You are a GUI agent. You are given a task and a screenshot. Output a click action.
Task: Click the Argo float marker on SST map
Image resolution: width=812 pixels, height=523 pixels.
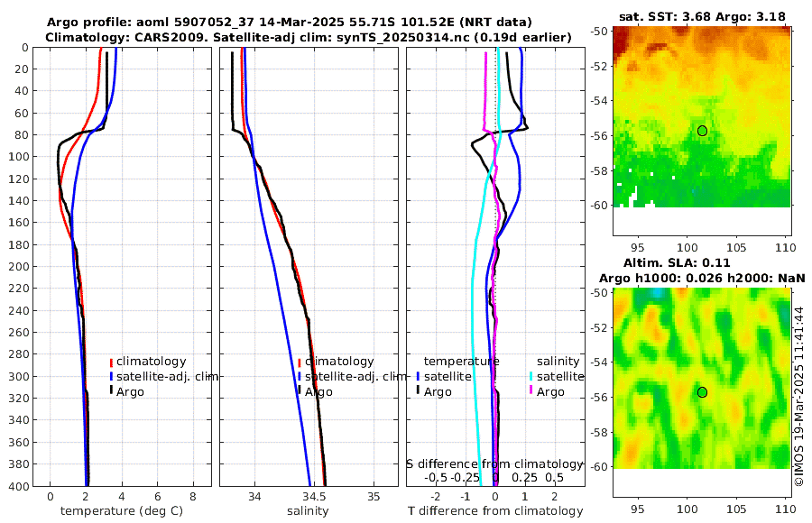pos(702,131)
